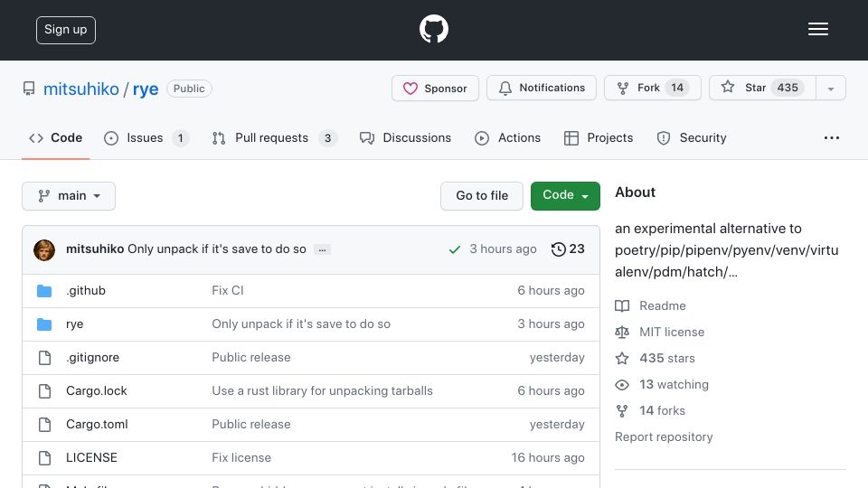868x488 pixels.
Task: Open the hamburger navigation menu
Action: pyautogui.click(x=817, y=29)
